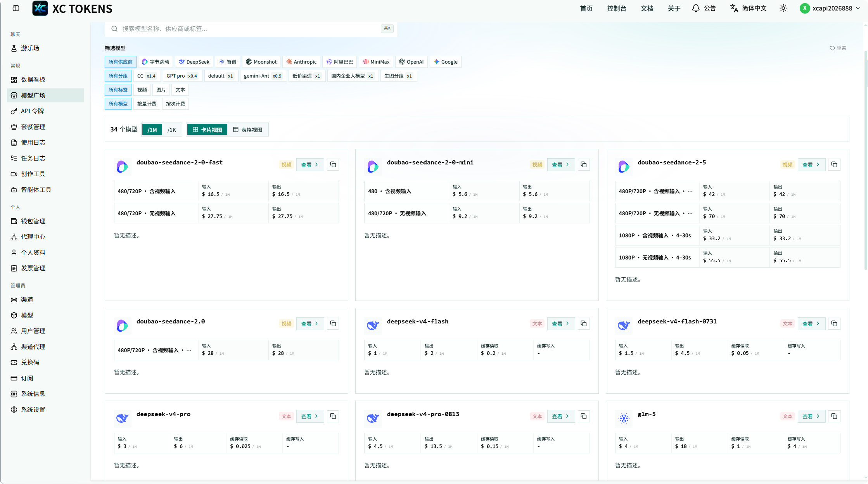Copy doubao-seedance-2-0-mini model name

[583, 164]
